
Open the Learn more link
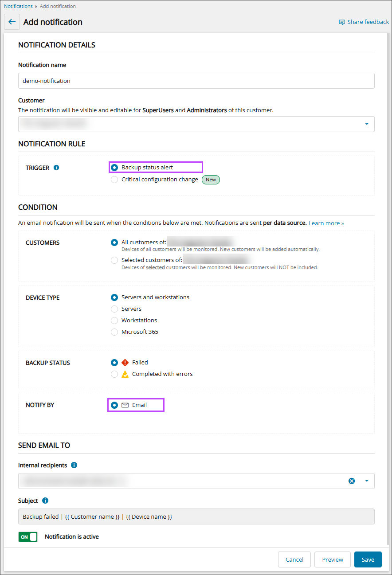click(x=326, y=223)
